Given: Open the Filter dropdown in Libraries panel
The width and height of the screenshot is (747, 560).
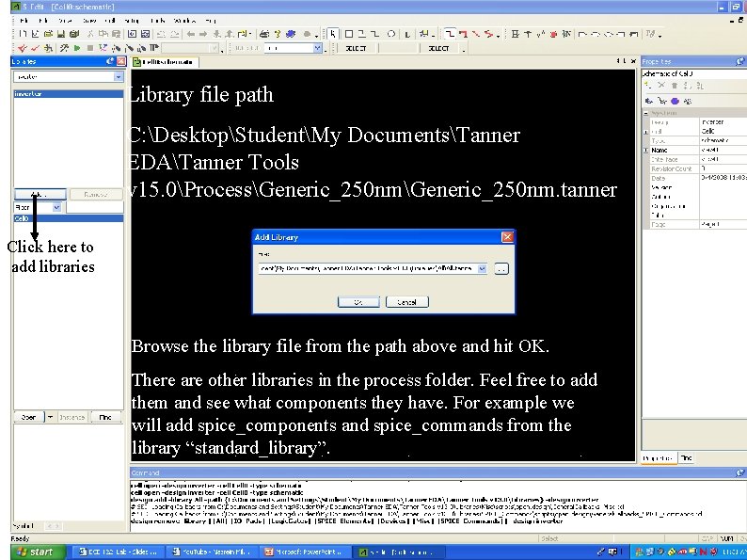Looking at the screenshot, I should click(x=56, y=207).
